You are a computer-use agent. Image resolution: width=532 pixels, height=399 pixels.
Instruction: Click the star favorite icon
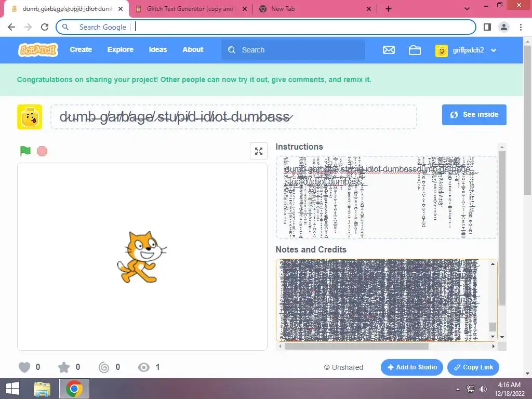click(64, 367)
